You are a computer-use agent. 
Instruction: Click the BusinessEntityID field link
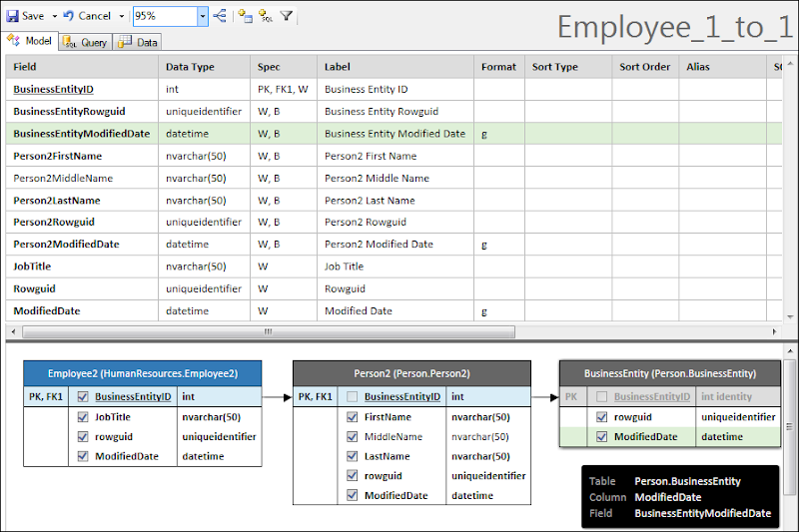pos(54,89)
